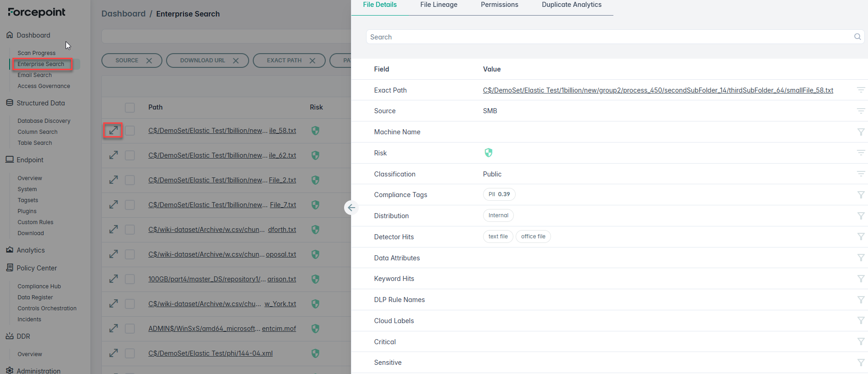The image size is (868, 374).
Task: Open the Duplicate Analytics tab
Action: (x=571, y=5)
